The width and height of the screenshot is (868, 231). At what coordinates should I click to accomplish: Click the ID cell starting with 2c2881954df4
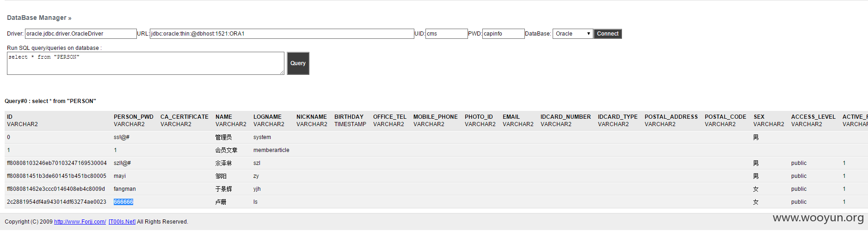point(56,202)
